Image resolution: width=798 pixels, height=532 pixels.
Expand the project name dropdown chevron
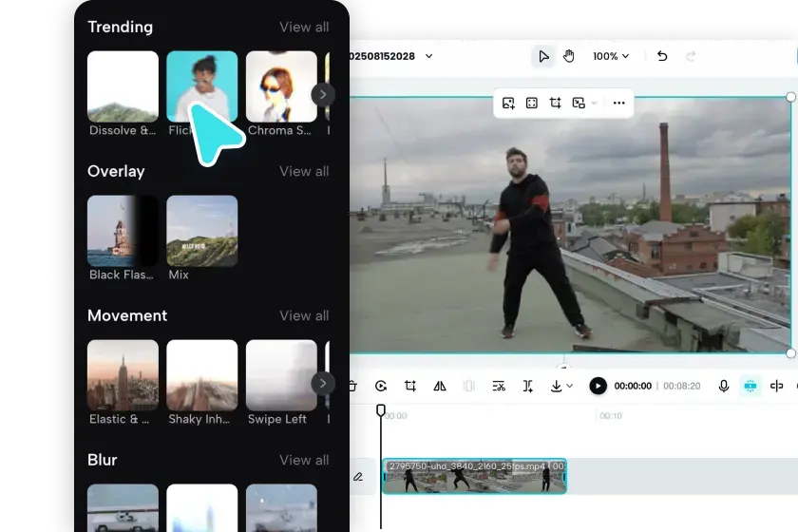[429, 56]
